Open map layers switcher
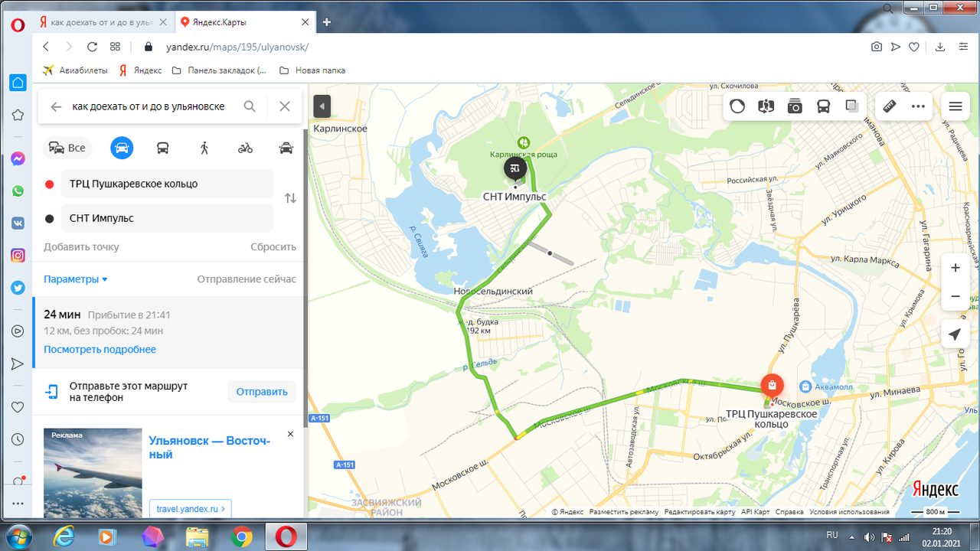This screenshot has height=551, width=980. pyautogui.click(x=851, y=106)
